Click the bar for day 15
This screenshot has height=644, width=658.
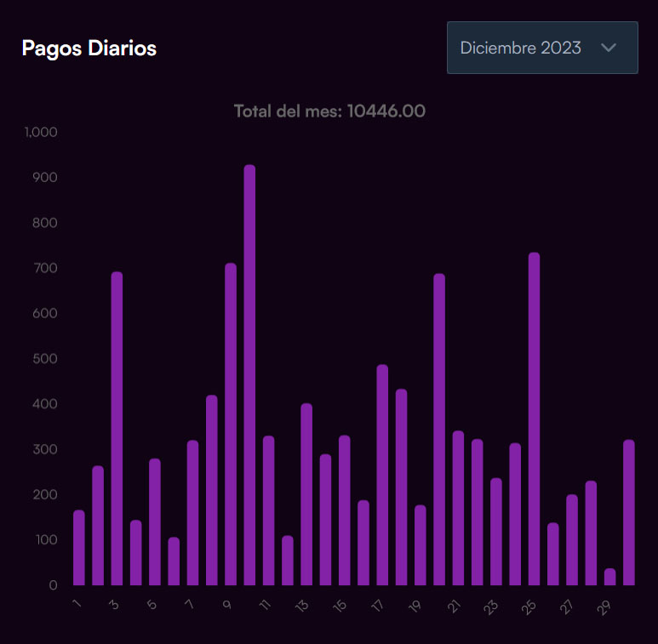click(x=345, y=510)
